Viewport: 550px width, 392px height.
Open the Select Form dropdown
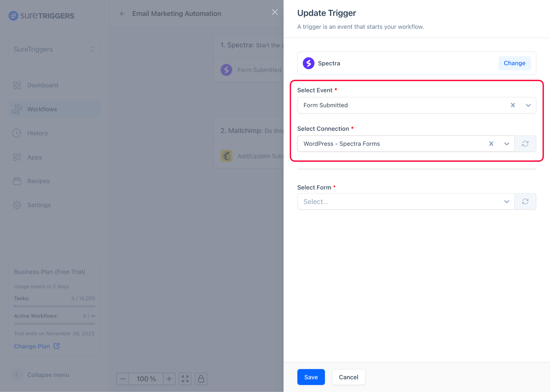[506, 201]
